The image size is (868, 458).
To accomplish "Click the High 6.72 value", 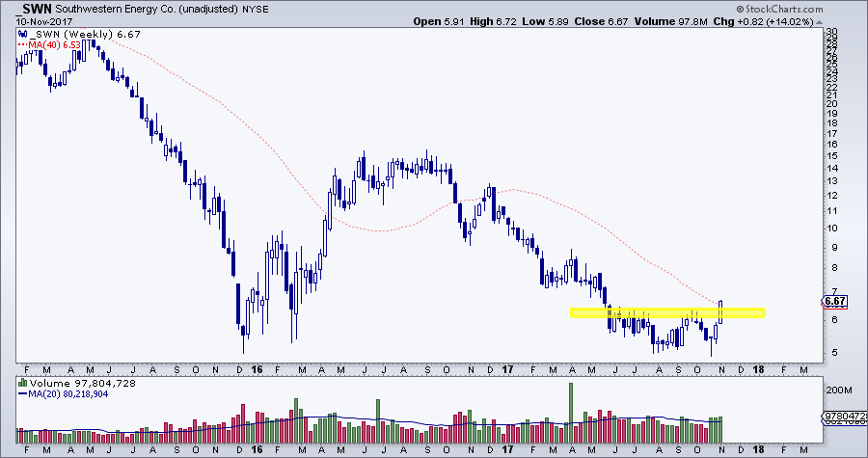I will (492, 21).
